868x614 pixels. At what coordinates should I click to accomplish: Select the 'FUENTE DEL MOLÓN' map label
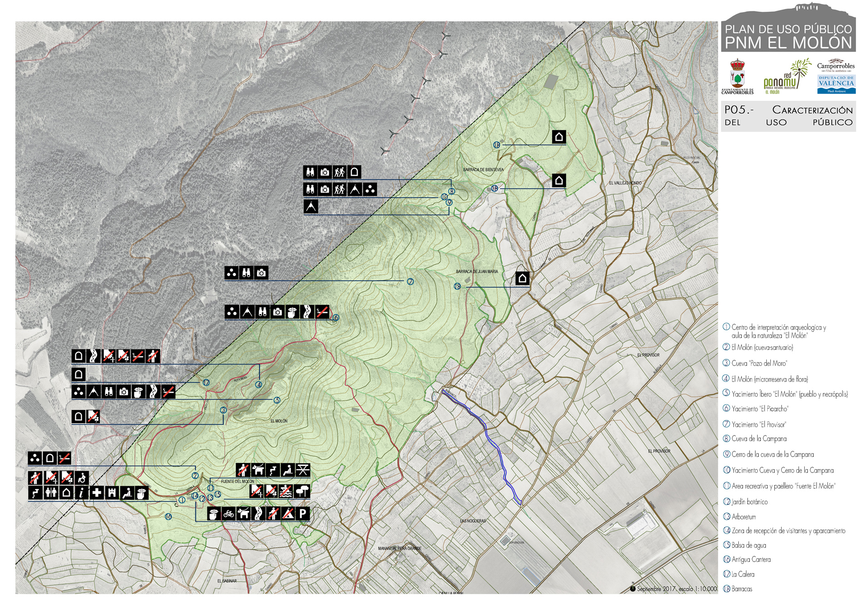pyautogui.click(x=238, y=481)
